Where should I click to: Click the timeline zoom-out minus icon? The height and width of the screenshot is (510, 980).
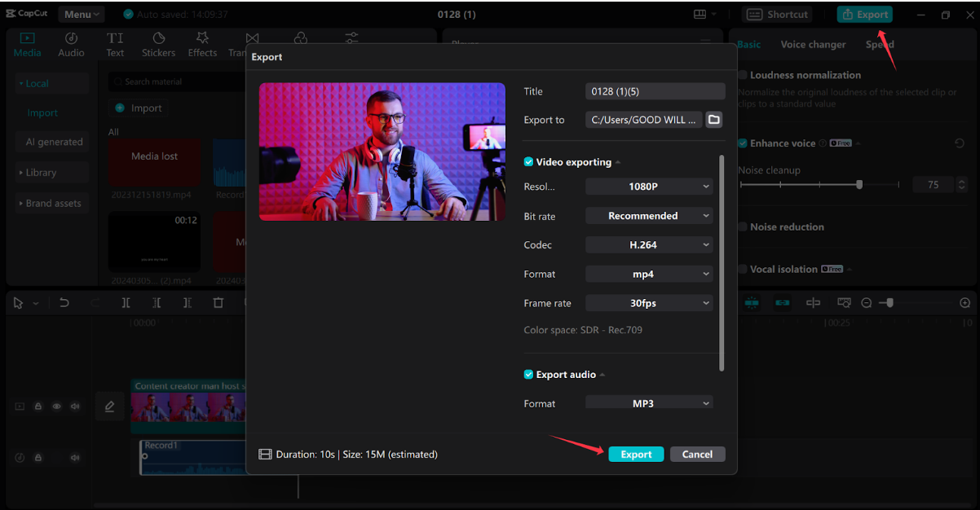click(x=867, y=303)
